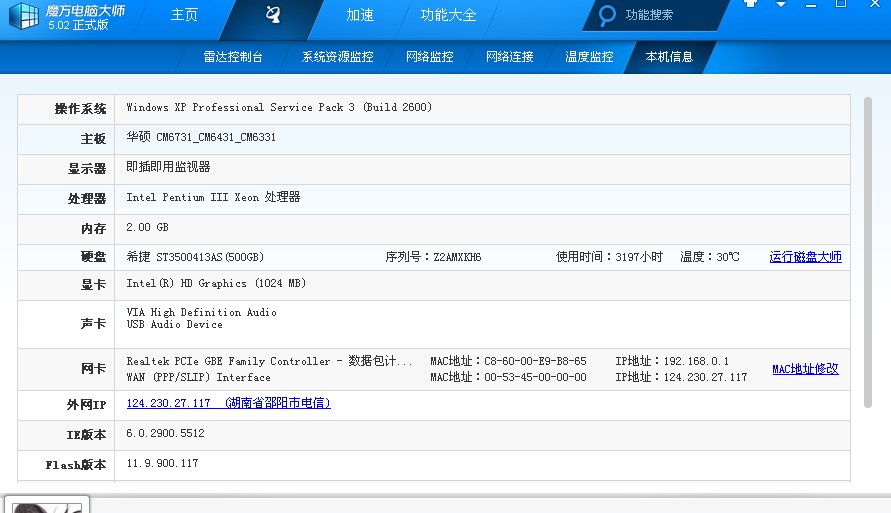Viewport: 891px width, 513px height.
Task: Close the 魔方电脑大师 window
Action: [875, 3]
